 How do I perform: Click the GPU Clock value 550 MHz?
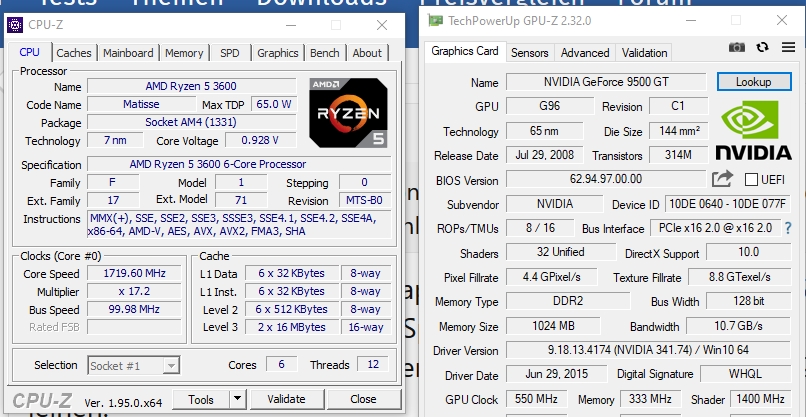[537, 399]
